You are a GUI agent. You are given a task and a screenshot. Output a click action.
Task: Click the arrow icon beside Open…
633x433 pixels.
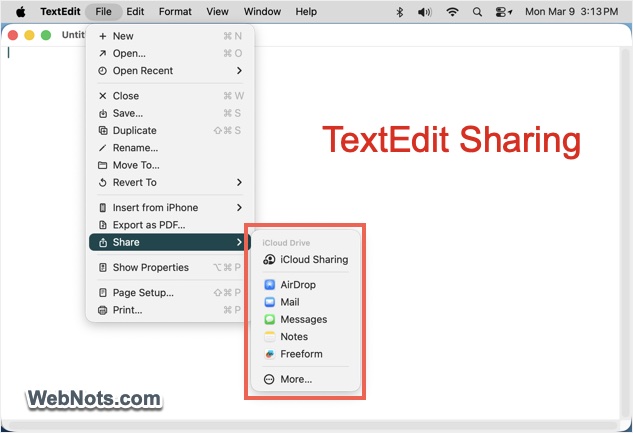click(103, 53)
